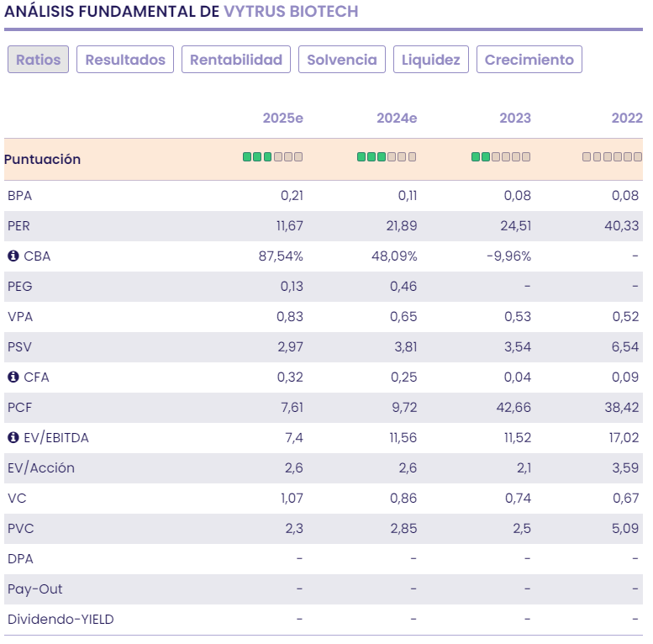This screenshot has width=653, height=644.
Task: Click the 2024e column header
Action: pos(397,118)
